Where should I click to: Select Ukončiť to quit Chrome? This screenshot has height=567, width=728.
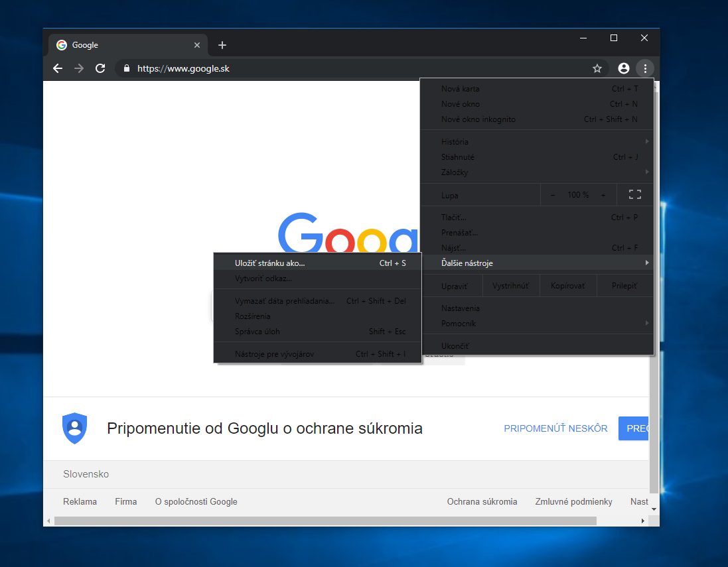[x=537, y=346]
